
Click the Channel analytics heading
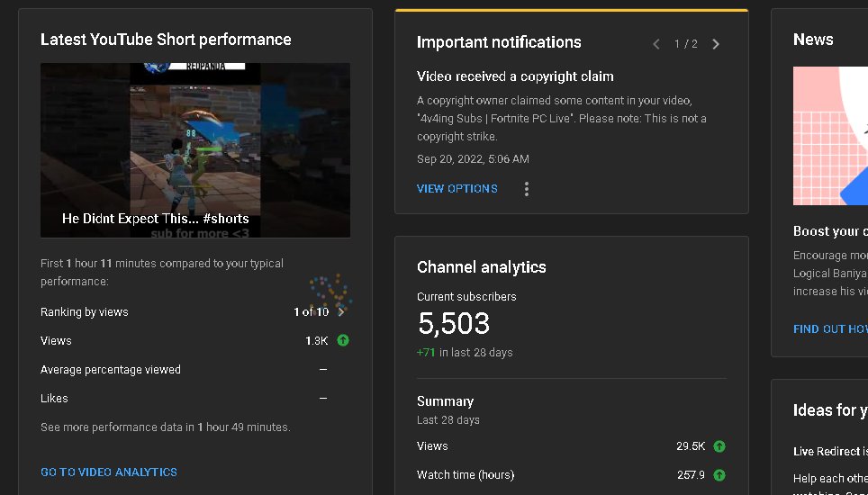click(482, 267)
